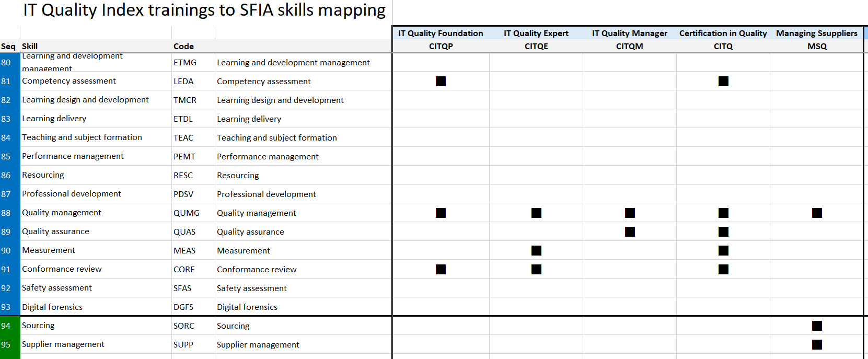Screen dimensions: 868x359
Task: Select IT Quality Expert header cell
Action: pos(536,33)
